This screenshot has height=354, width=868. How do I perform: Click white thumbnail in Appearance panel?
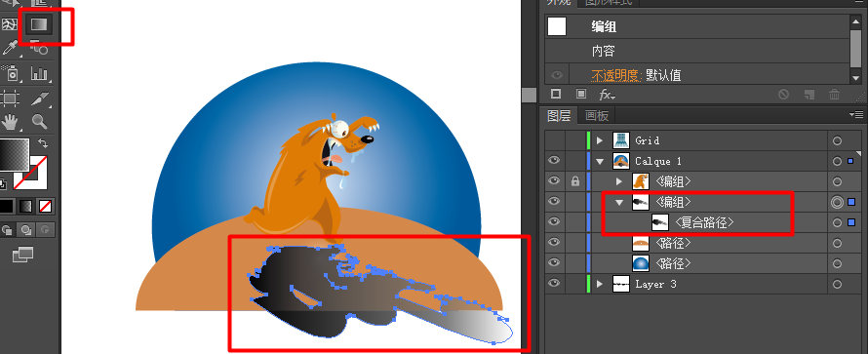[x=556, y=26]
